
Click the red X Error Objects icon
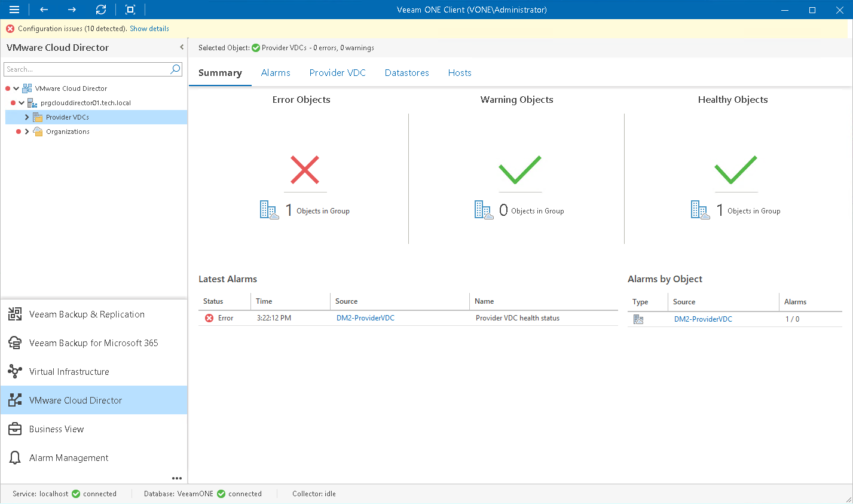coord(305,170)
